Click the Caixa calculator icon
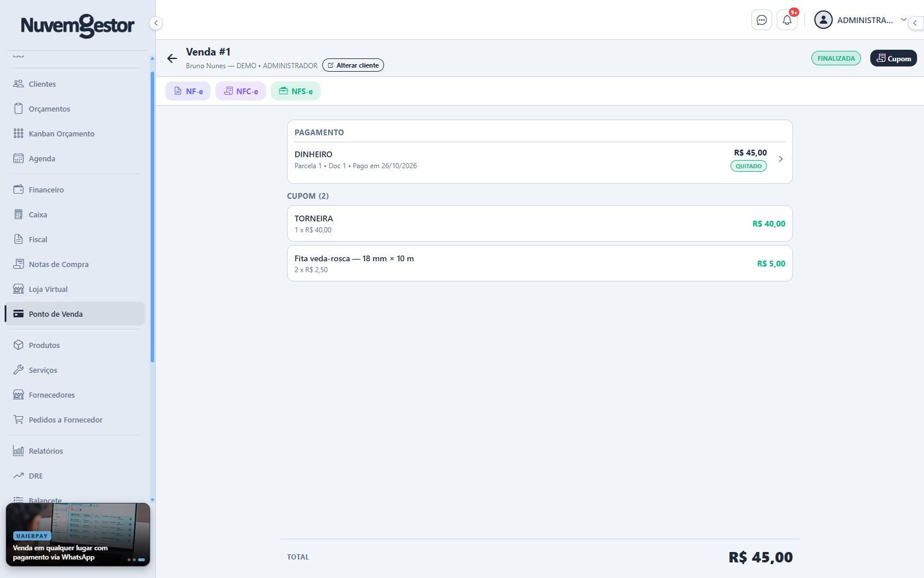Viewport: 924px width, 578px height. [18, 214]
